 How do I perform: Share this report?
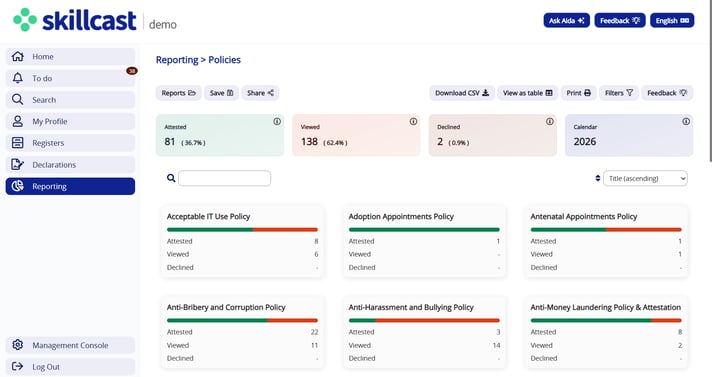point(260,93)
